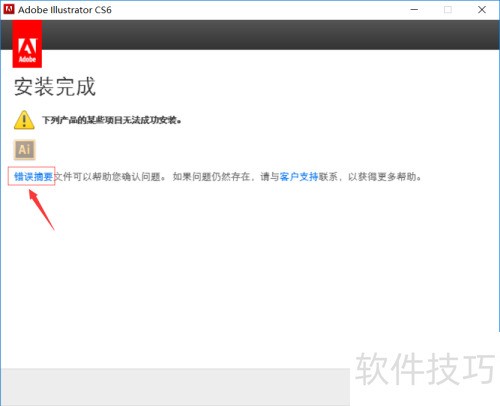The width and height of the screenshot is (500, 406).
Task: Open the 错误摘要 error summary link
Action: (x=33, y=177)
